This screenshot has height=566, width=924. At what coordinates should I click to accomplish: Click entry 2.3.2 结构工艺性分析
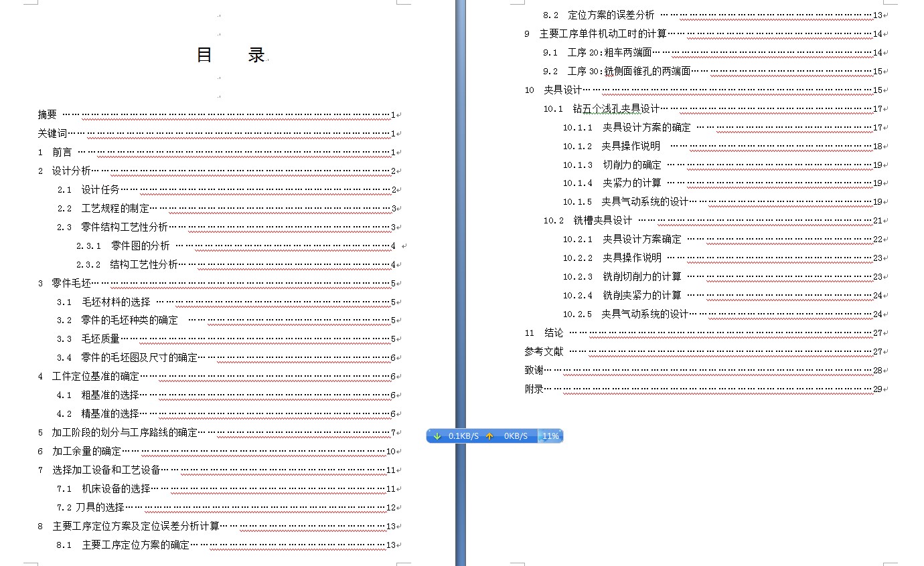click(236, 265)
